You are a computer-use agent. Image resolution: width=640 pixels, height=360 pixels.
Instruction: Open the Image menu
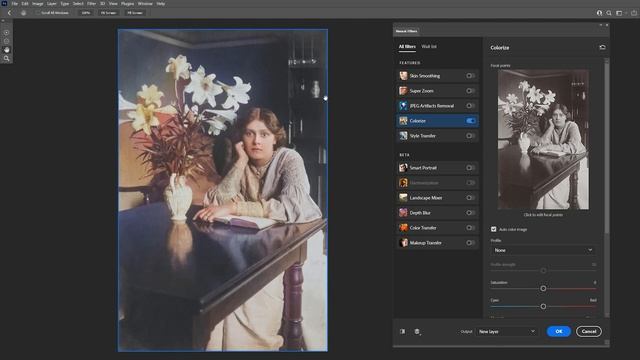(38, 4)
